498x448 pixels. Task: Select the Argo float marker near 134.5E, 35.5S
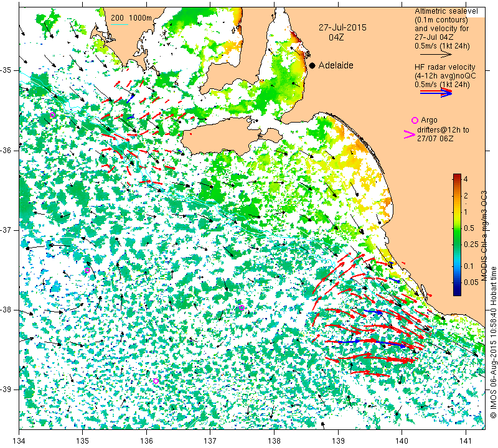point(53,114)
